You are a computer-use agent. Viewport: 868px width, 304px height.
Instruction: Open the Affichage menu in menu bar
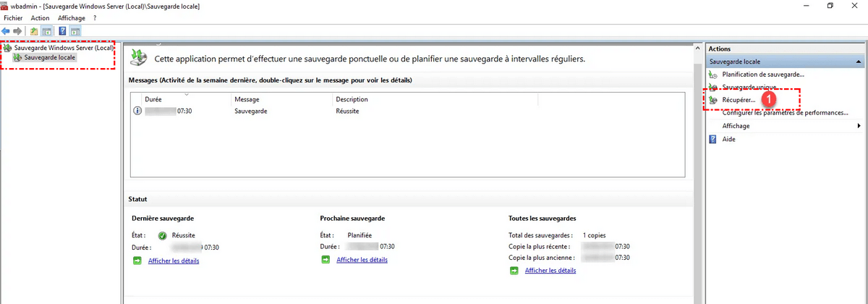click(72, 17)
